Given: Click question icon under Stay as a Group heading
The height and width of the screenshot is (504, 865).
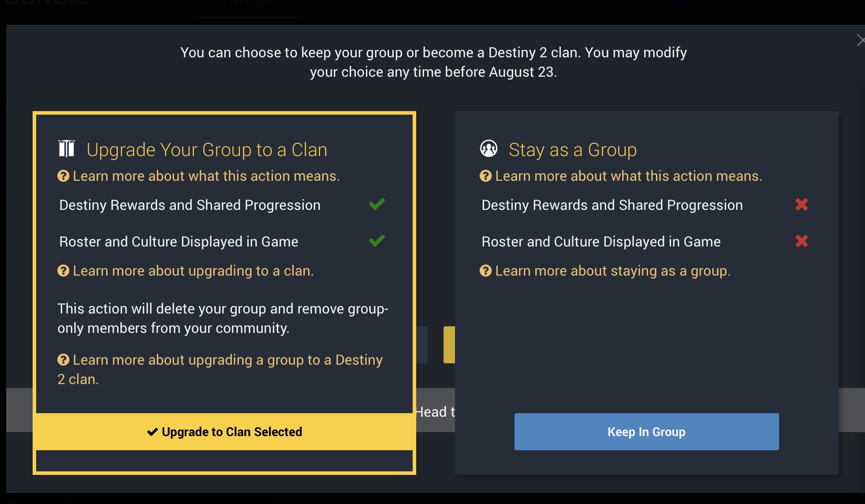Looking at the screenshot, I should click(x=485, y=176).
